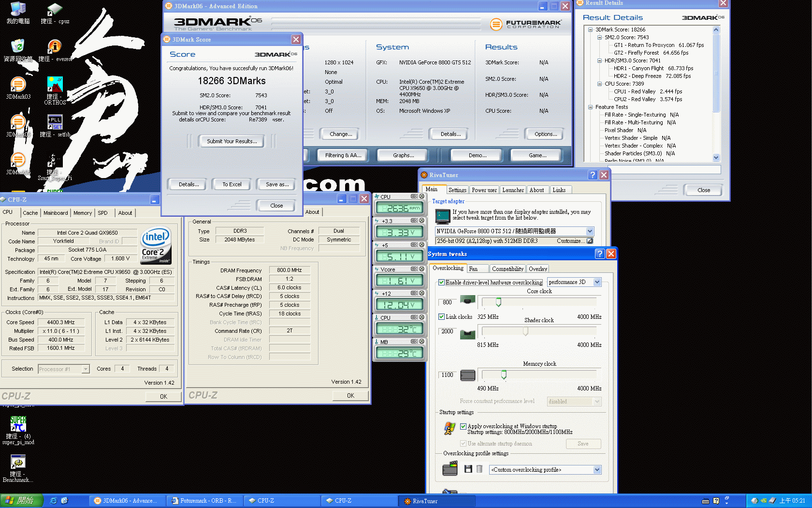Click the RivaTuner taskbar item

[437, 501]
